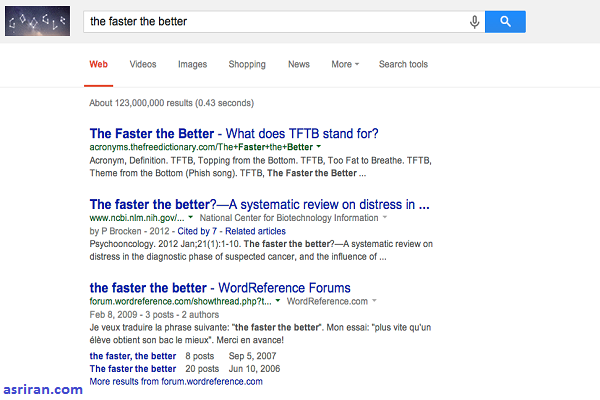Expand the green arrow beside the forum.wordreference.com URL
This screenshot has width=600, height=400.
pyautogui.click(x=279, y=301)
